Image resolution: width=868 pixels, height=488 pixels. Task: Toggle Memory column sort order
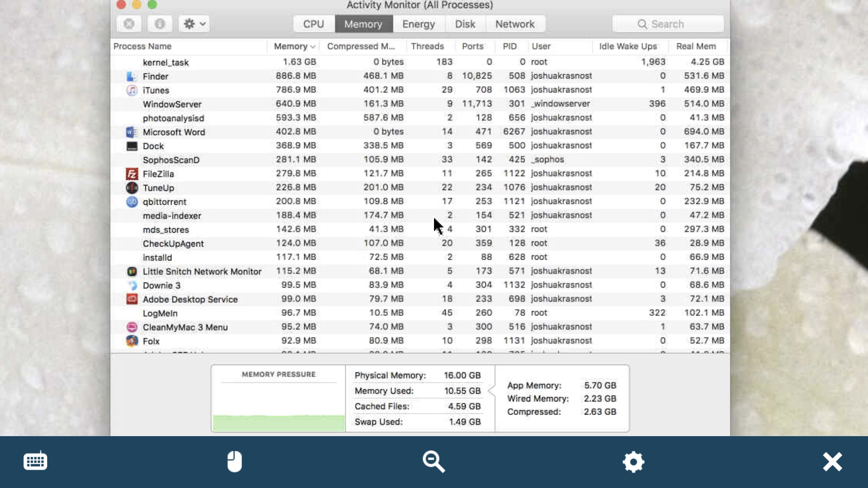pos(294,46)
